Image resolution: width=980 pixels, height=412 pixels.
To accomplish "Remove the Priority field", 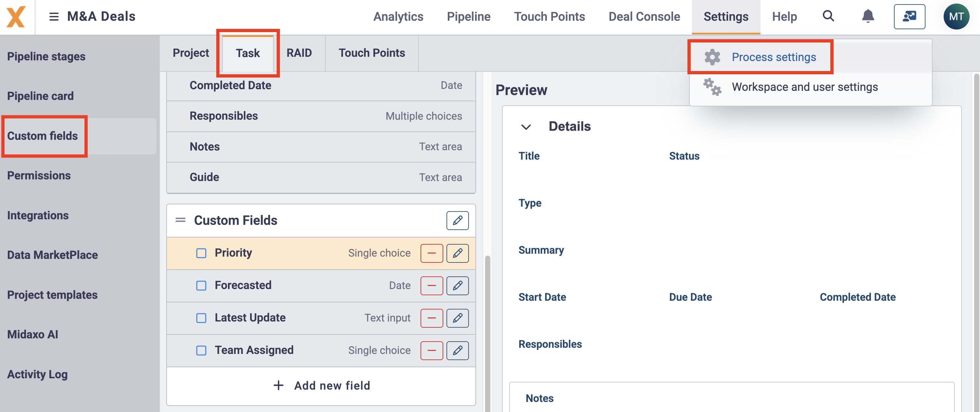I will point(432,253).
